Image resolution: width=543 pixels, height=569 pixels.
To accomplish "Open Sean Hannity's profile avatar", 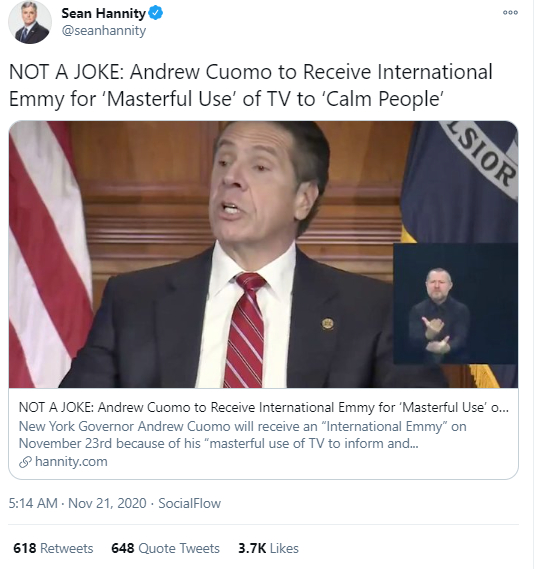I will (30, 22).
